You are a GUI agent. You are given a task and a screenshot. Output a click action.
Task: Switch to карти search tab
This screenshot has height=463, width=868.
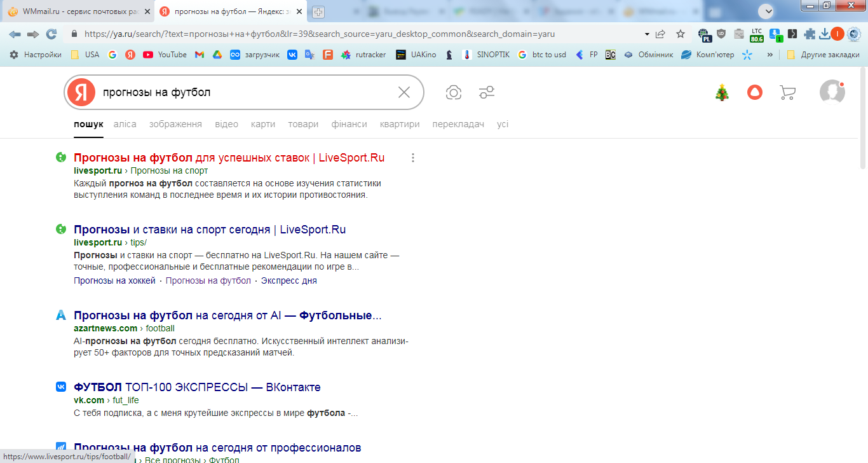click(x=263, y=124)
